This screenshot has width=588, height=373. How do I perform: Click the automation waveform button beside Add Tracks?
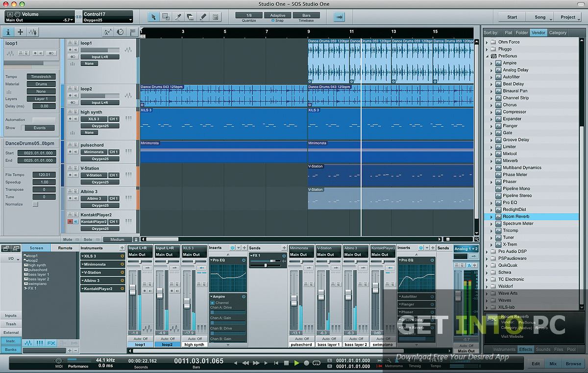click(x=33, y=32)
